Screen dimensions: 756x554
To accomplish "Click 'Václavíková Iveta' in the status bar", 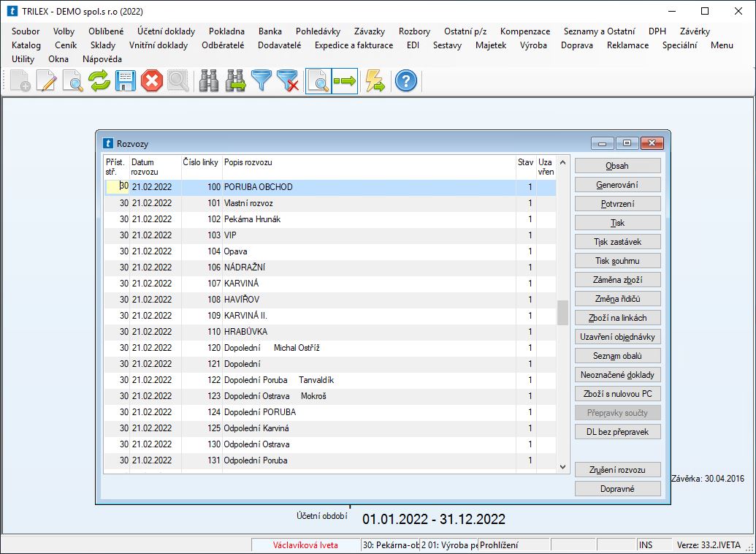I will (x=305, y=545).
